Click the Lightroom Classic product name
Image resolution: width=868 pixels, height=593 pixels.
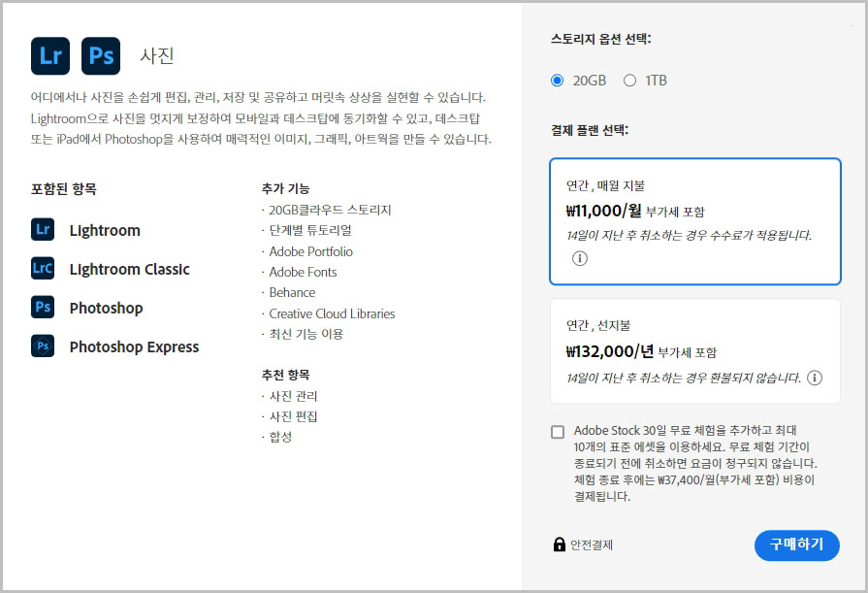pos(130,270)
